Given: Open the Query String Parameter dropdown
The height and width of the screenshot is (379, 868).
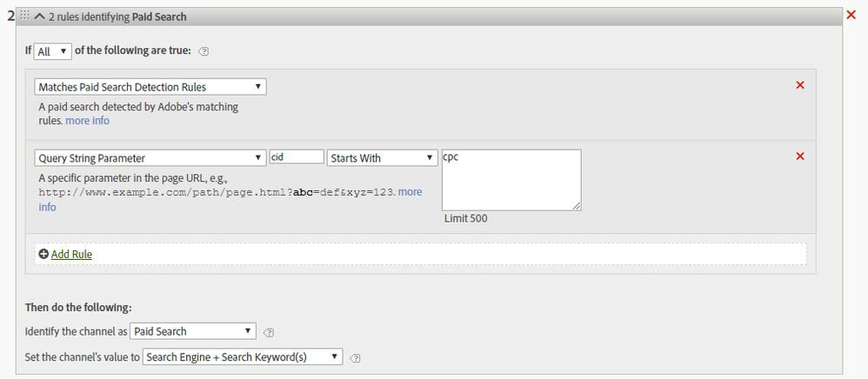Looking at the screenshot, I should 150,158.
